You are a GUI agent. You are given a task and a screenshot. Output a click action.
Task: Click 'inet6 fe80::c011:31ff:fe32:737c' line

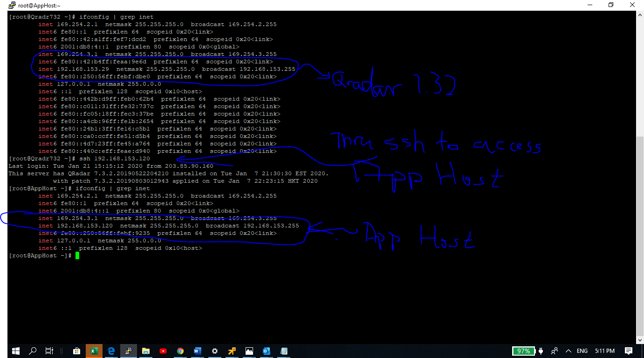(159, 106)
